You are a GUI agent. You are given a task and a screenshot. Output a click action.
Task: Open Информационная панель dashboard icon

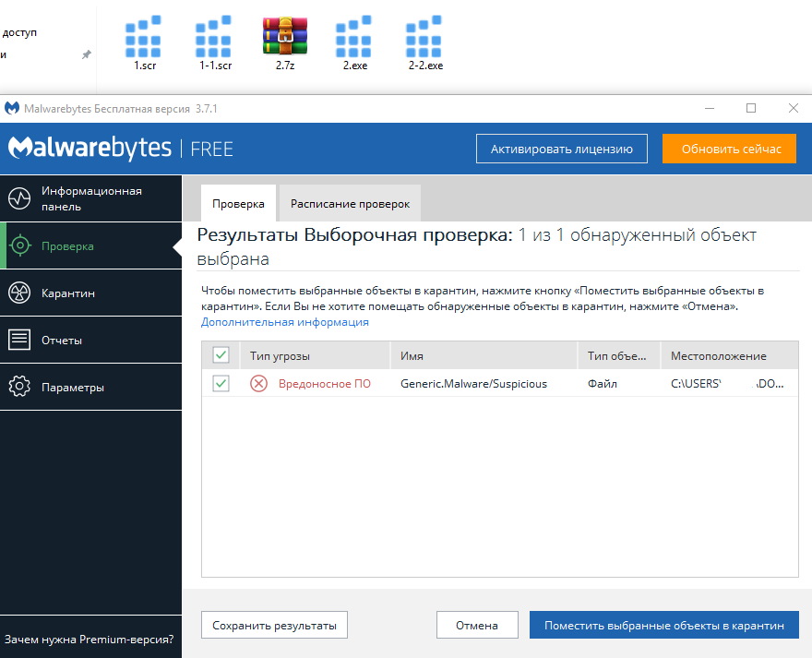[19, 198]
